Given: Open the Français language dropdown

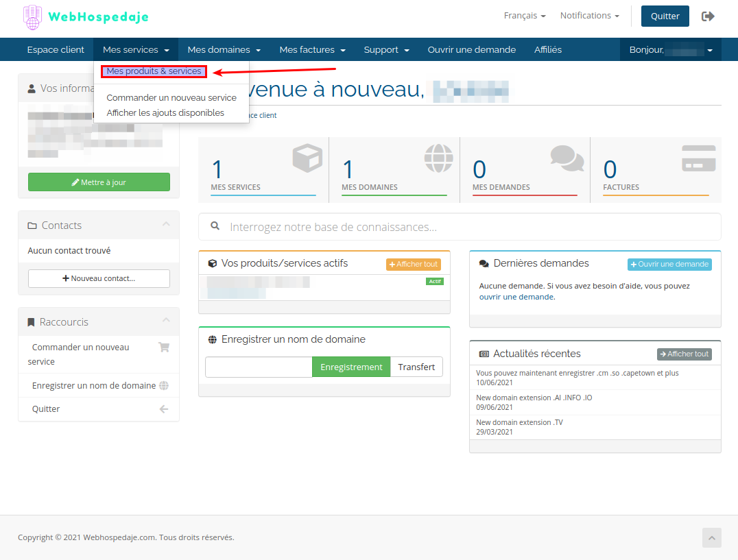Looking at the screenshot, I should [x=524, y=16].
